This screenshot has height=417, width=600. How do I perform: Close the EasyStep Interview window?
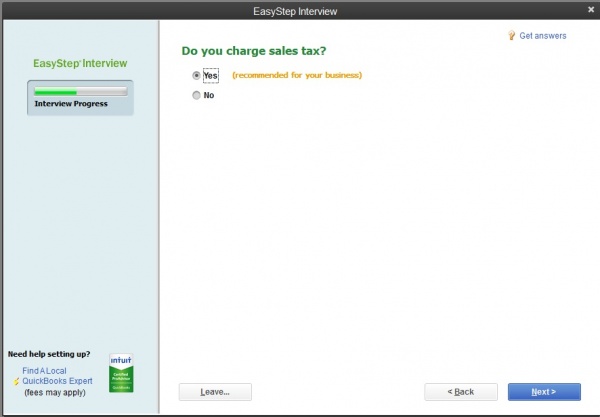(591, 10)
